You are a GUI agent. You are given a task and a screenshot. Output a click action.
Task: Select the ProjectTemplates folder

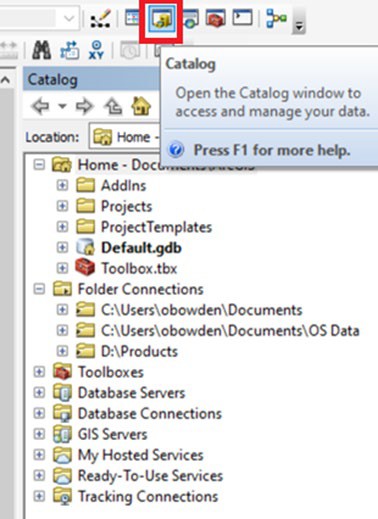click(156, 227)
